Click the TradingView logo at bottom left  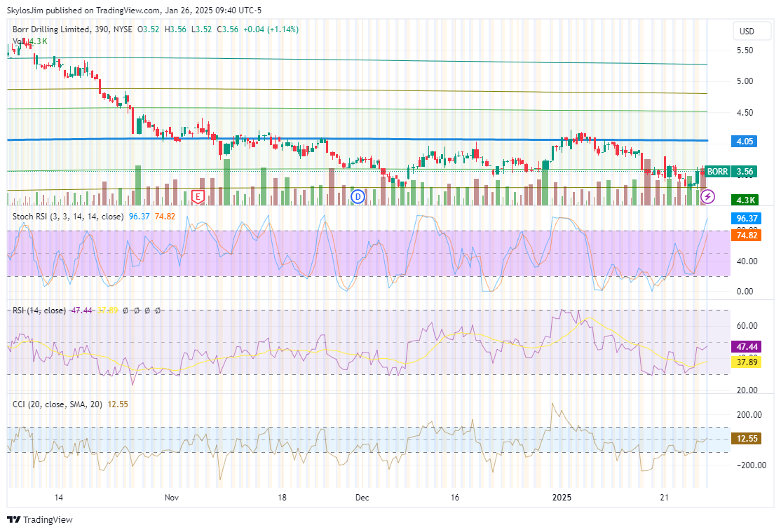[x=41, y=519]
